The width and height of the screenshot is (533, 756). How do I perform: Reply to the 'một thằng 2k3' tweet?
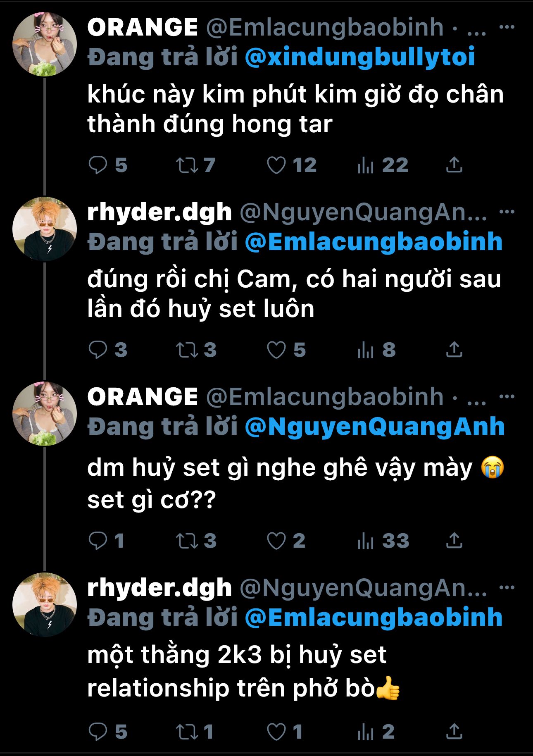tap(98, 732)
